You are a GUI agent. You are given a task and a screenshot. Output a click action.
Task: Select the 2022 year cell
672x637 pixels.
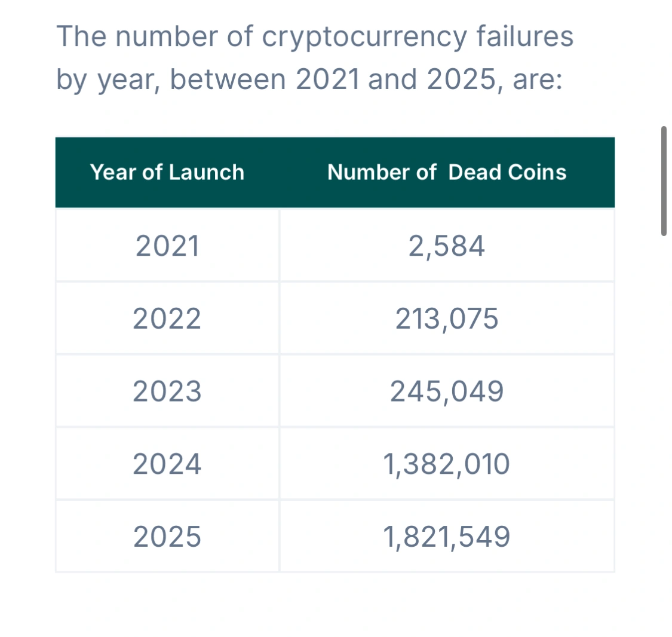[x=167, y=318]
